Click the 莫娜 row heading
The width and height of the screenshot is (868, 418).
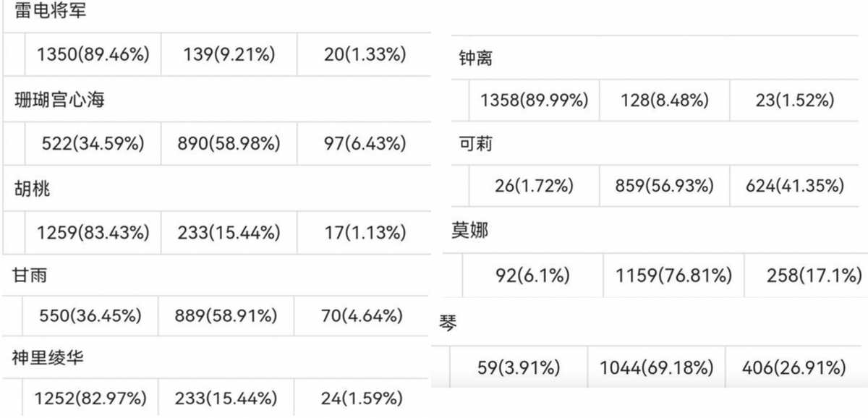(470, 231)
